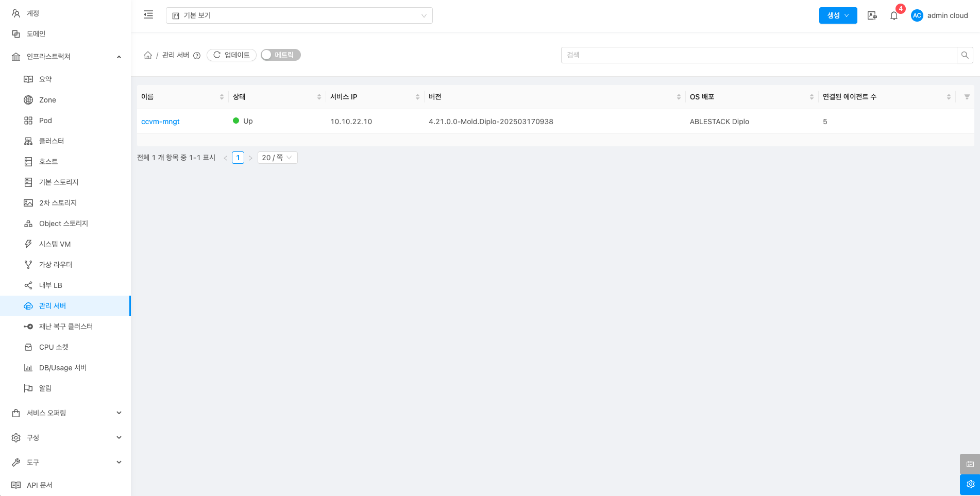980x496 pixels.
Task: Click the search magnifier icon
Action: pyautogui.click(x=965, y=55)
